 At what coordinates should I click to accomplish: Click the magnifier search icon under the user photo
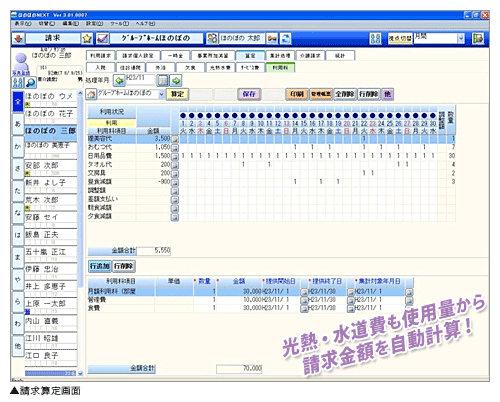30,82
